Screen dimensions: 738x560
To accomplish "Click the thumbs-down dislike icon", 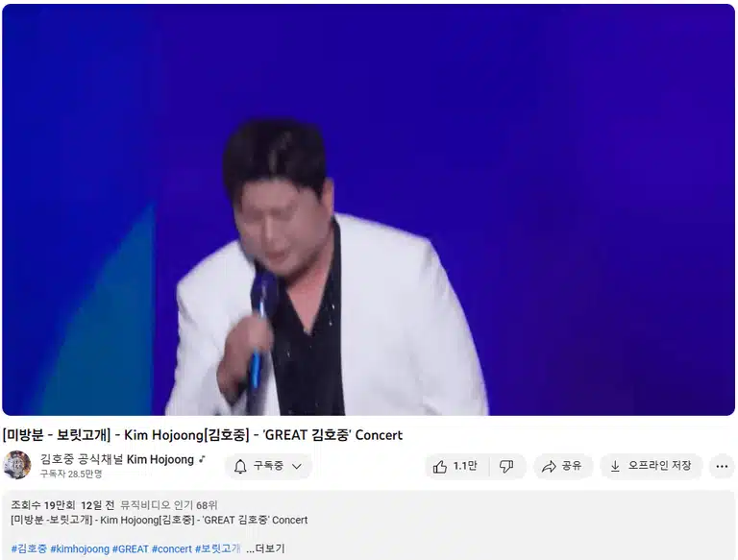I will (x=506, y=467).
